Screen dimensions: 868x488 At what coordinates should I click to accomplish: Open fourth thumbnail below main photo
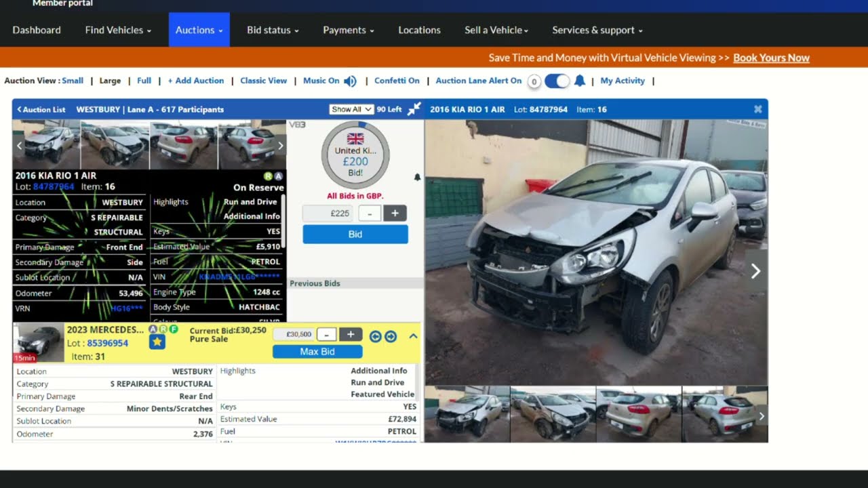click(725, 414)
